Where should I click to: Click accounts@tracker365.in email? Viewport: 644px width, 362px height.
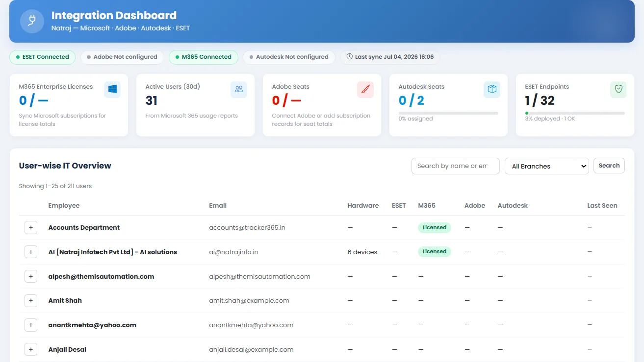[247, 228]
